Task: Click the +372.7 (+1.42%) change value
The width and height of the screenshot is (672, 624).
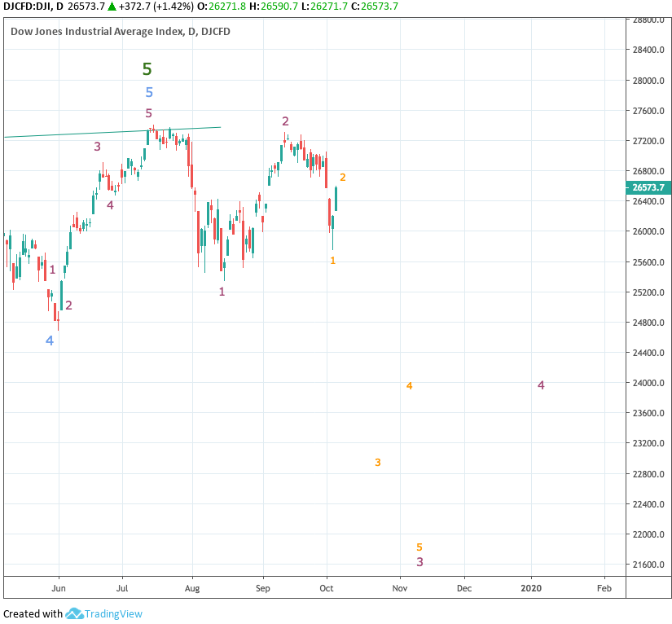Action: 156,7
